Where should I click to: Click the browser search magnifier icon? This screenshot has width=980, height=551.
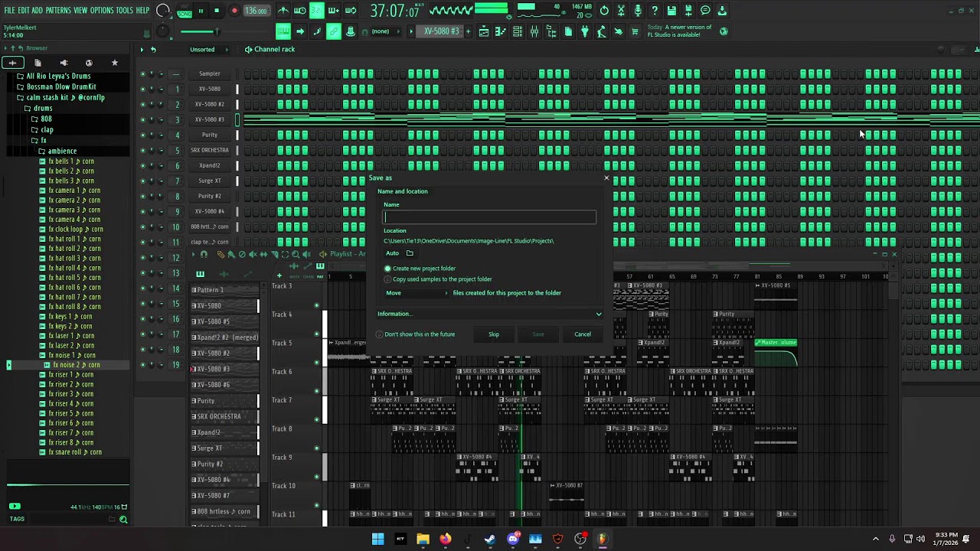coord(123,520)
